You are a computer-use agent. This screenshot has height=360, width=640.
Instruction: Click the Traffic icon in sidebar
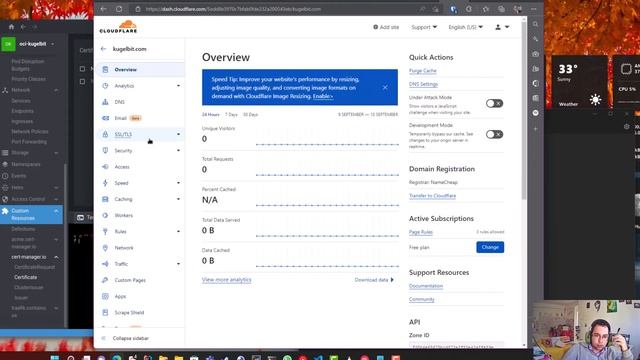click(105, 264)
